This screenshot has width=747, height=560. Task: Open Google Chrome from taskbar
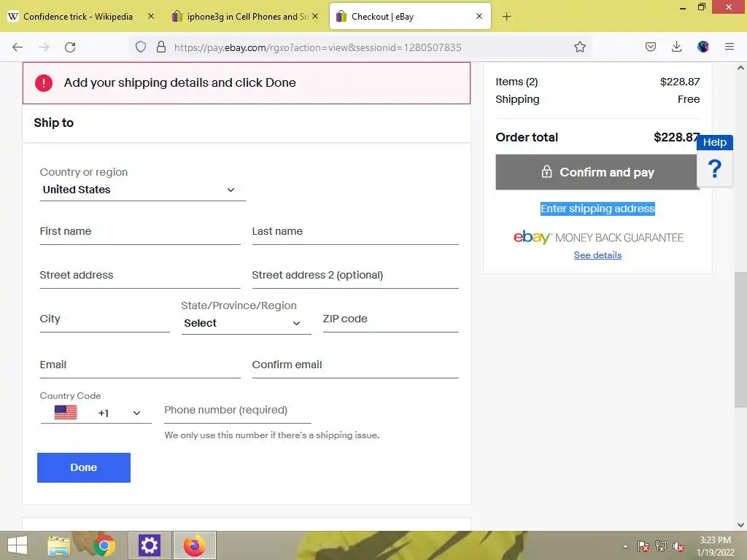click(104, 545)
